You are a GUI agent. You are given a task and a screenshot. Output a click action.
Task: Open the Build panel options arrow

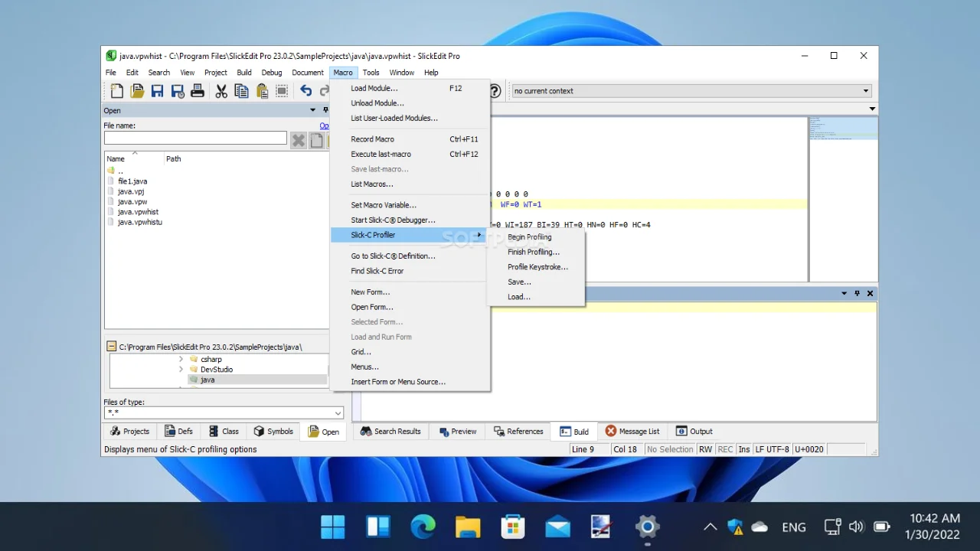(844, 293)
